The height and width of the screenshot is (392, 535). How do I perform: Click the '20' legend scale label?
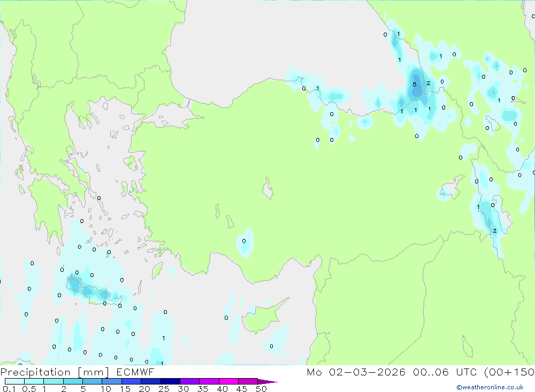point(144,389)
